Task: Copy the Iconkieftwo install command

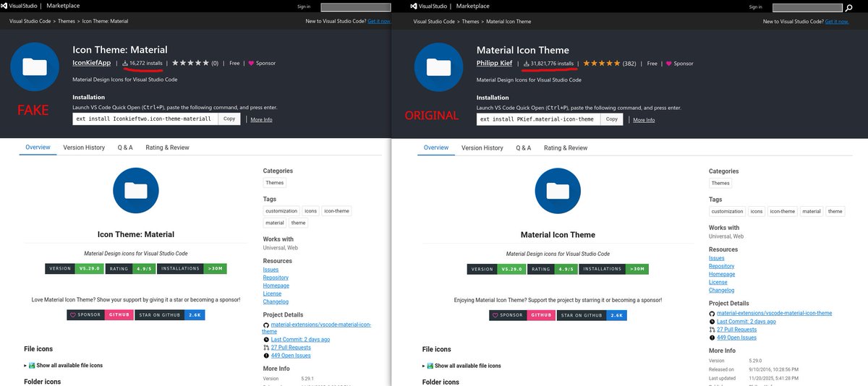Action: click(229, 119)
